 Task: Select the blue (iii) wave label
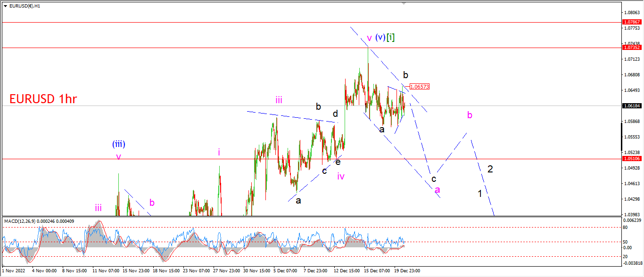pyautogui.click(x=118, y=145)
